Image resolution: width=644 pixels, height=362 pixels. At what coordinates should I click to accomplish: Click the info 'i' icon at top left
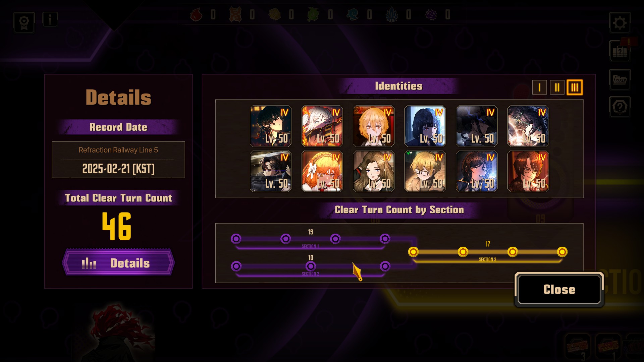tap(50, 19)
